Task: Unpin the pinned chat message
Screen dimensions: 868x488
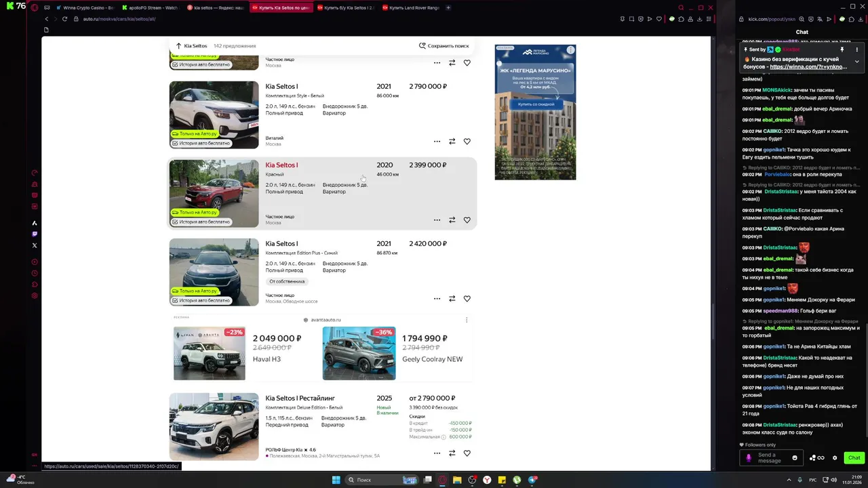Action: point(842,49)
